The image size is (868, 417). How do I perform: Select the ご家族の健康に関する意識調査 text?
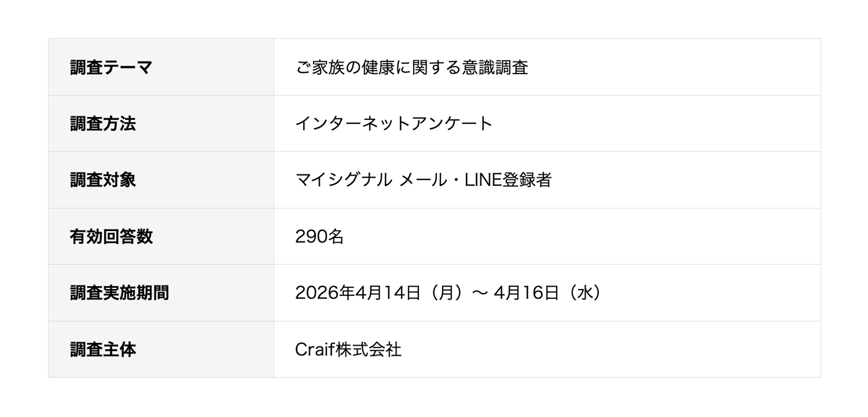click(411, 68)
